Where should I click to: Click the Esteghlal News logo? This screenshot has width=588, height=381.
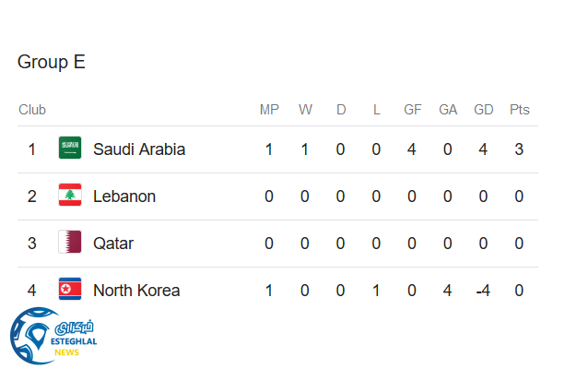click(x=53, y=337)
